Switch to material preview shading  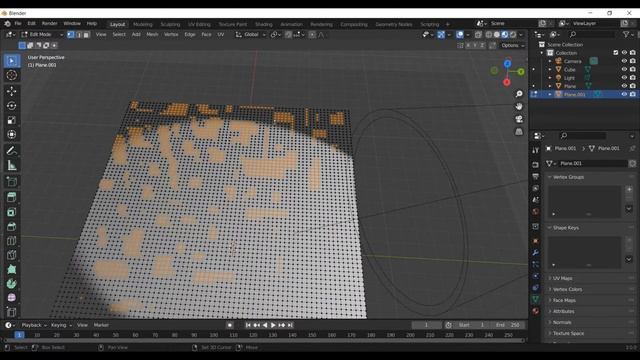pos(505,35)
